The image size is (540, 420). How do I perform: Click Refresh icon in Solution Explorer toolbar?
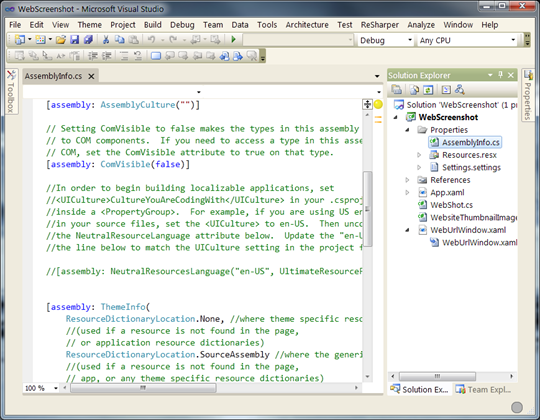click(x=428, y=90)
